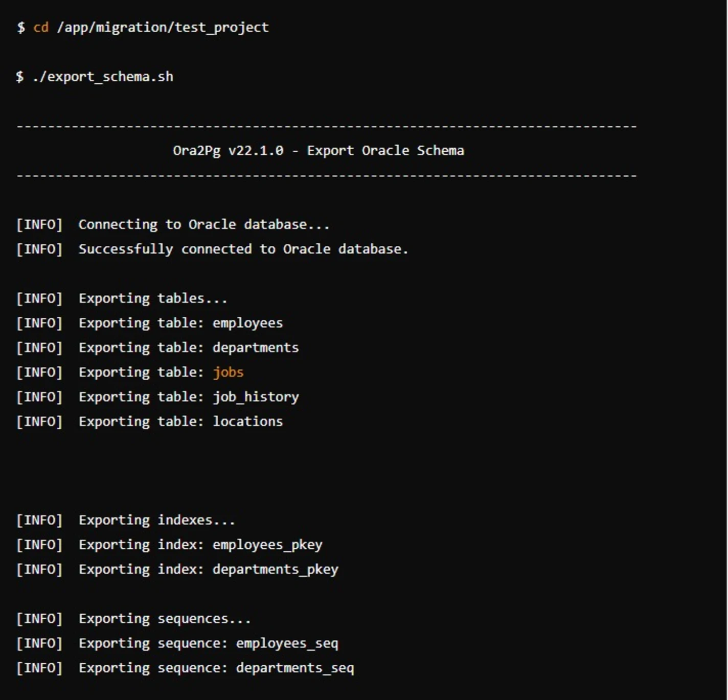Viewport: 728px width, 700px height.
Task: Select the Exporting tables header line
Action: click(x=153, y=298)
